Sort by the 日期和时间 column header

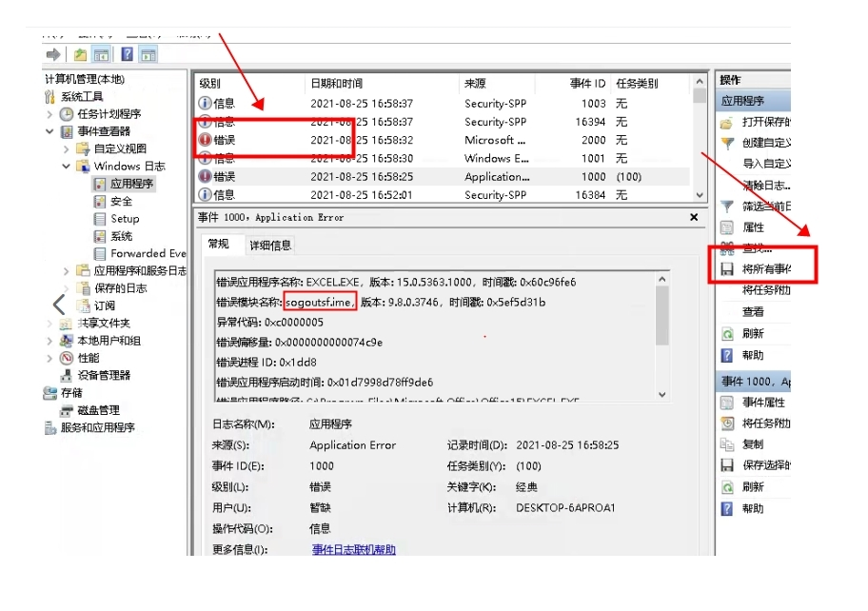click(x=337, y=84)
